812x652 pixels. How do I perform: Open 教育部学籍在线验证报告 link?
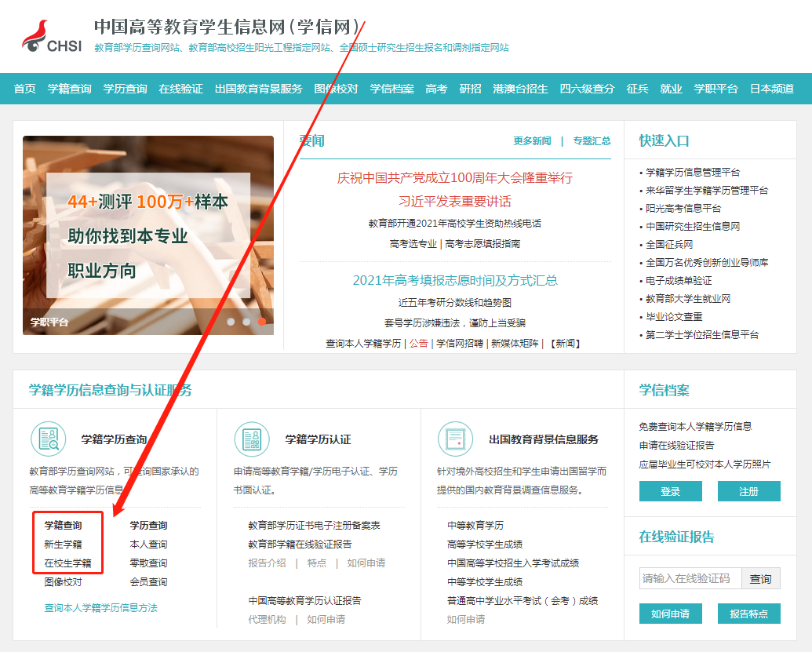point(300,545)
